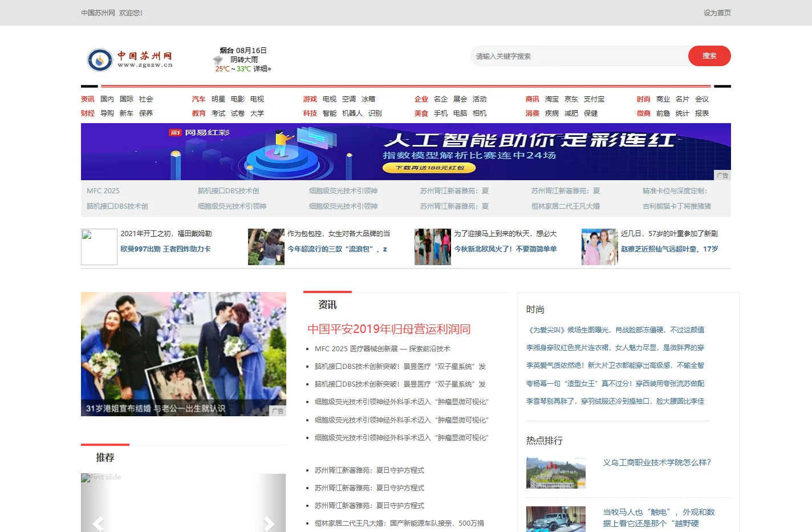Select the 冰箱 sub-navigation link
812x532 pixels.
pos(368,99)
